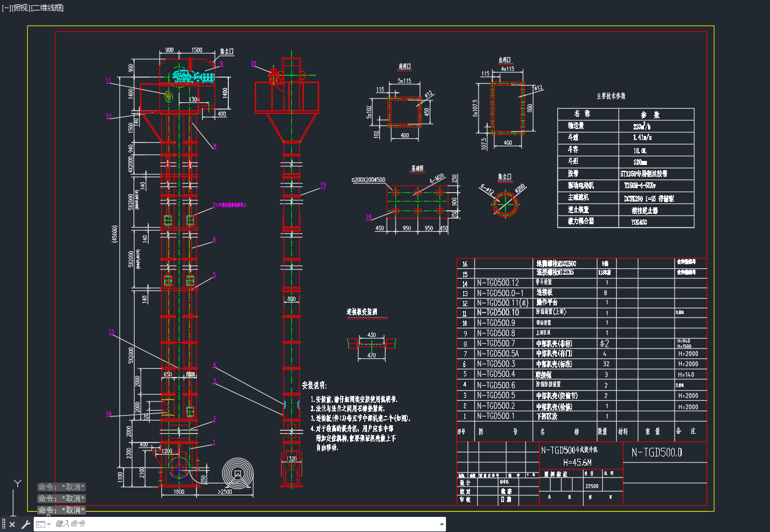Select the 连接板安装图 detail title
Viewport: 770px width, 532px height.
pyautogui.click(x=362, y=312)
